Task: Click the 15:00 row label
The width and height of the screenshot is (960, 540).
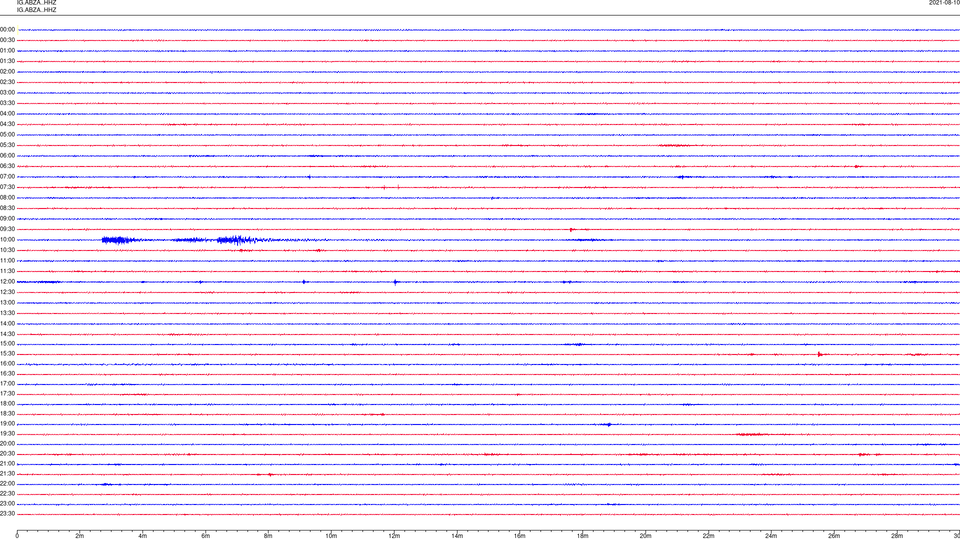Action: pyautogui.click(x=7, y=344)
